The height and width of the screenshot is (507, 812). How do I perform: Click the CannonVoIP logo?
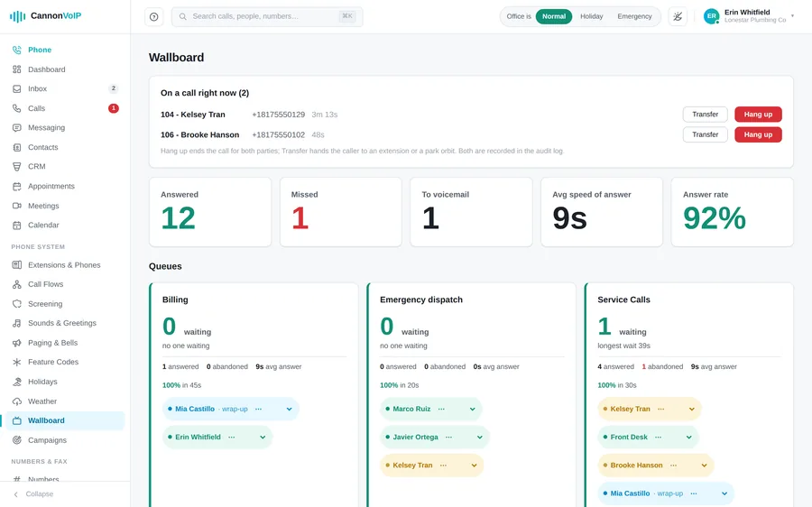tap(46, 16)
